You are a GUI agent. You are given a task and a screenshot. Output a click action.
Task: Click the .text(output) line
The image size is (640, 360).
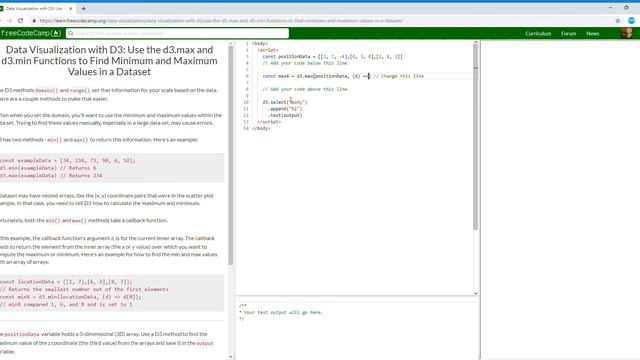285,115
